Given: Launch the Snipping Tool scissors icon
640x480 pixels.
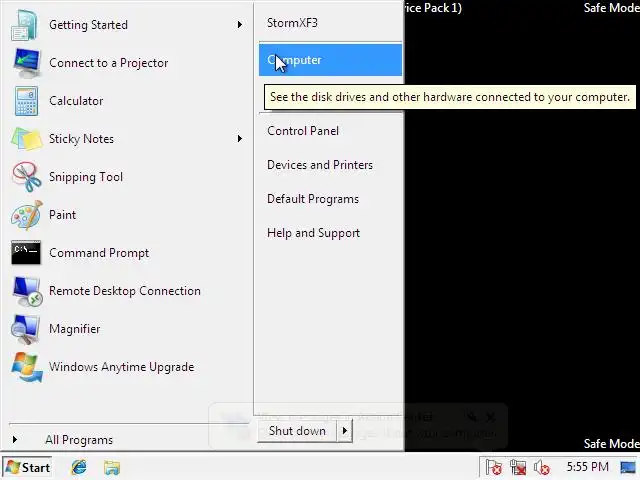Looking at the screenshot, I should click(27, 177).
